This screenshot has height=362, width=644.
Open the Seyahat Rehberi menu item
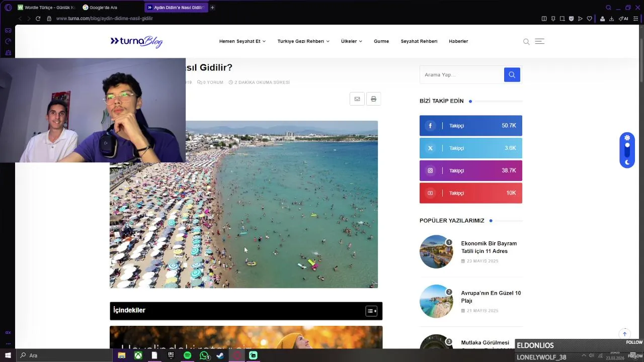pyautogui.click(x=419, y=41)
